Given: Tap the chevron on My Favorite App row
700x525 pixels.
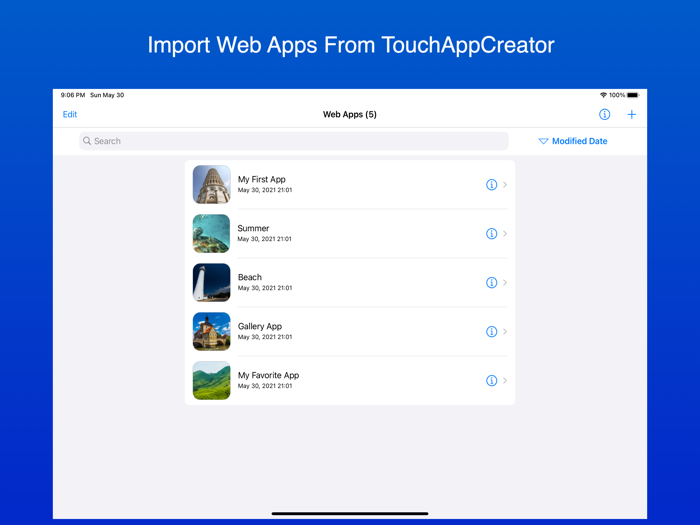Looking at the screenshot, I should point(505,380).
